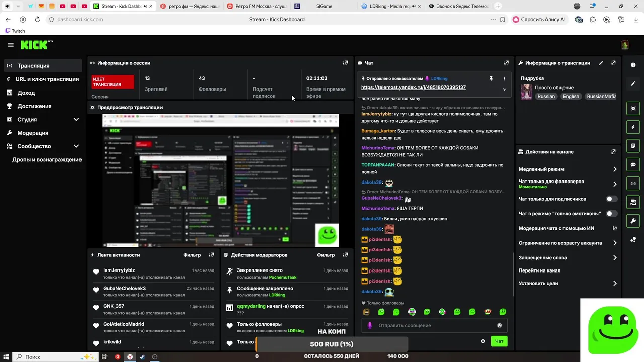Screen dimensions: 644x362
Task: Click the Twitch bookmark in bookmarks bar
Action: pos(15,31)
